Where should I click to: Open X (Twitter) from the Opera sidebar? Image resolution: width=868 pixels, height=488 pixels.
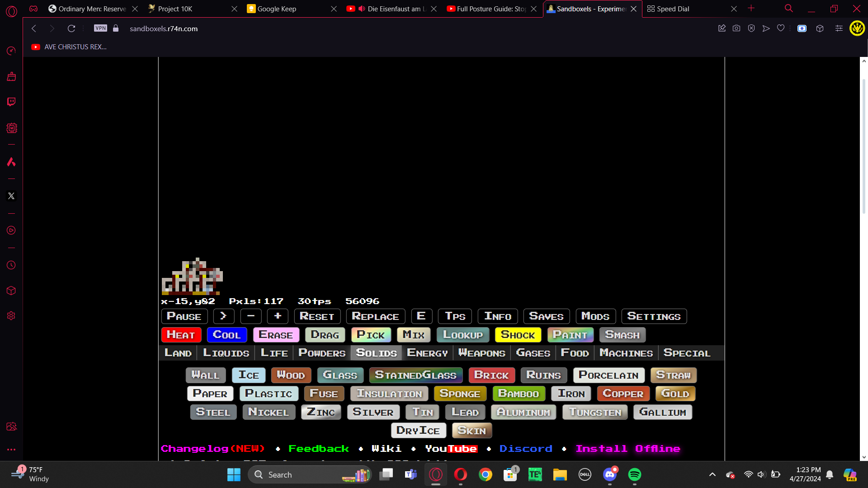pos(11,196)
